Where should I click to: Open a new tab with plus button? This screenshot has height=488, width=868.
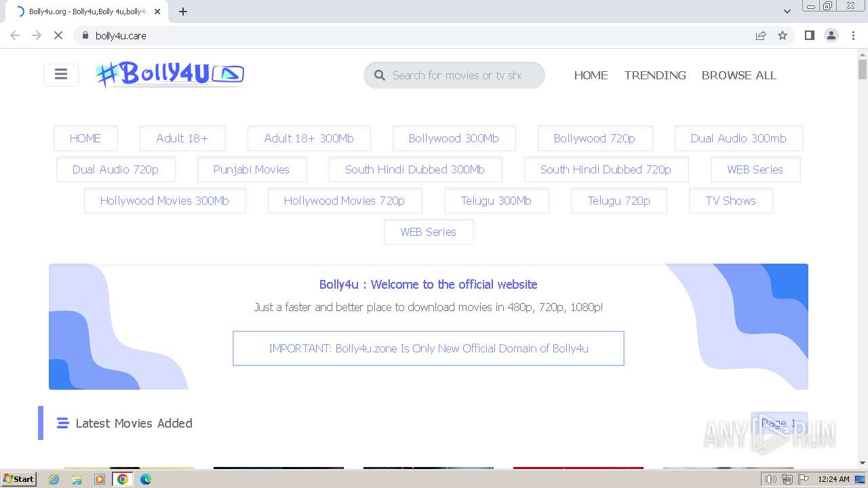pos(183,12)
